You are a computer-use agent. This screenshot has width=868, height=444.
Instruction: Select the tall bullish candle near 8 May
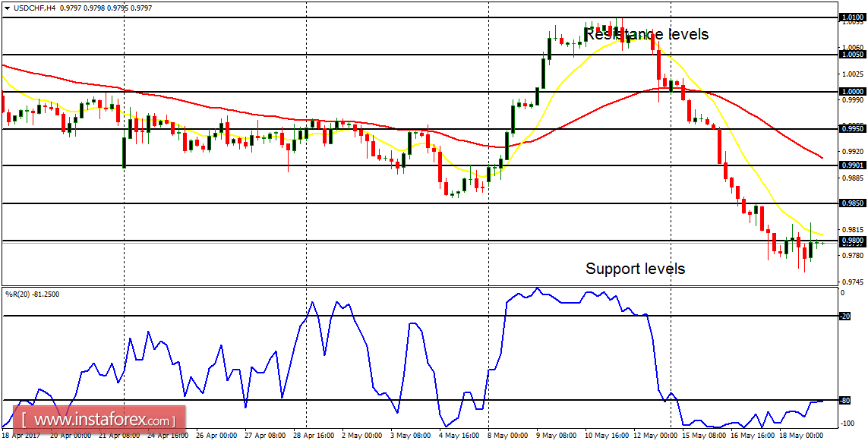point(507,144)
